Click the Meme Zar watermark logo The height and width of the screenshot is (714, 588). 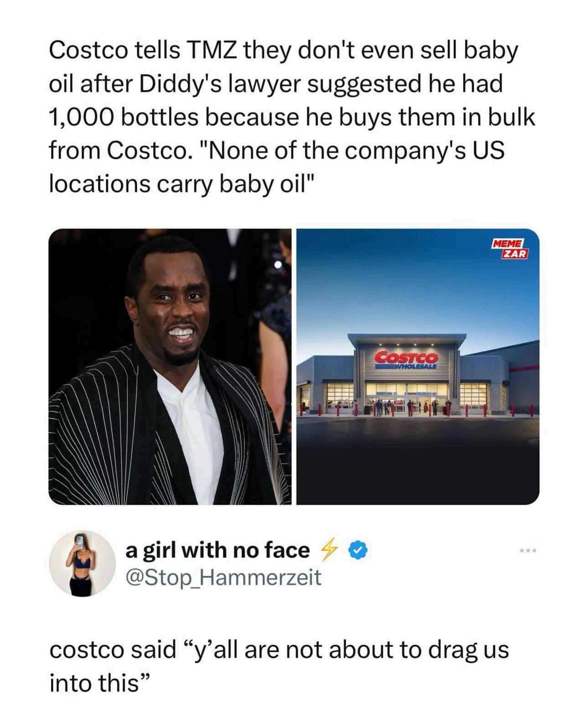(x=509, y=249)
